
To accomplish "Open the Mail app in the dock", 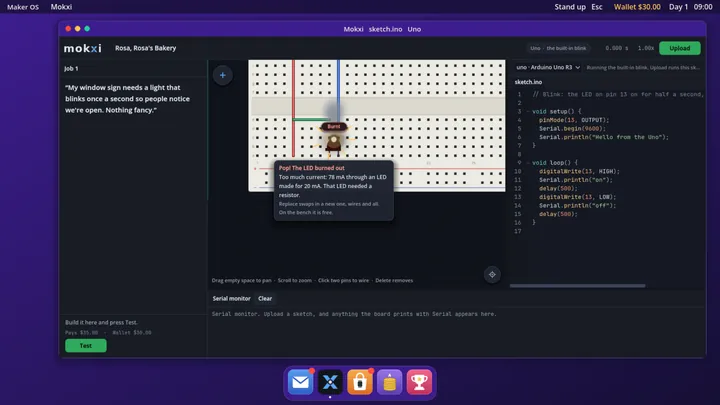I will pos(300,382).
